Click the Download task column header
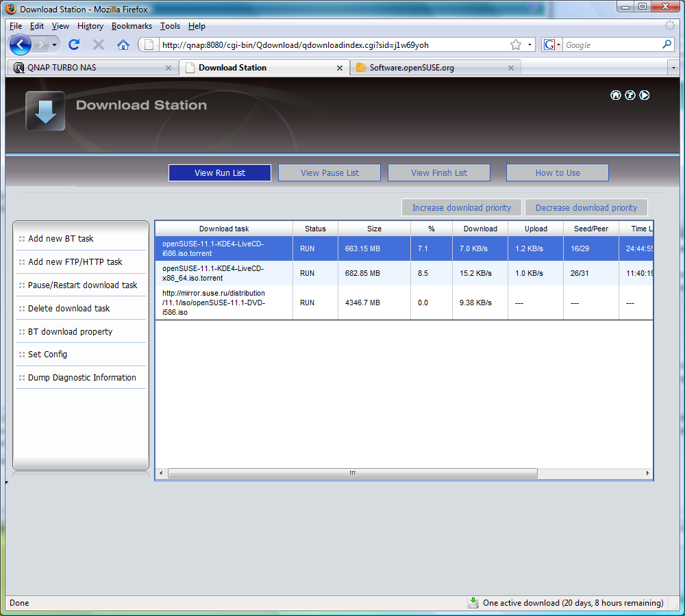Viewport: 685px width, 616px height. pyautogui.click(x=224, y=229)
